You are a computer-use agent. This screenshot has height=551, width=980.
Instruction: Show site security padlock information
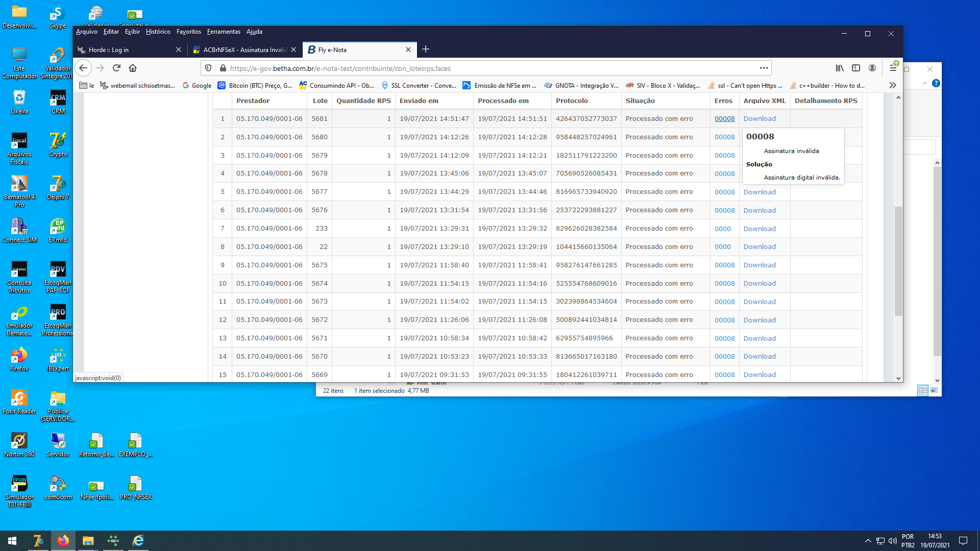(223, 68)
